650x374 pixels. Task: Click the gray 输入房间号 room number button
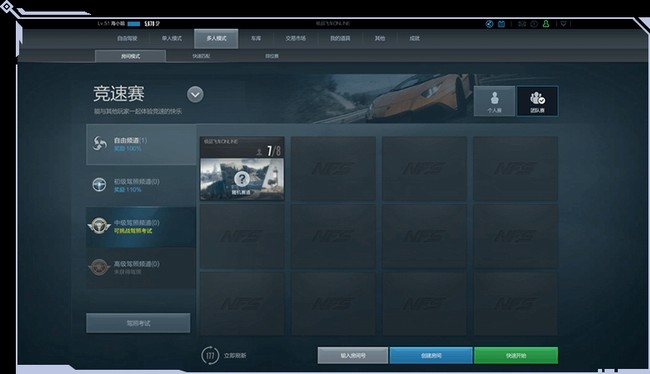[353, 355]
